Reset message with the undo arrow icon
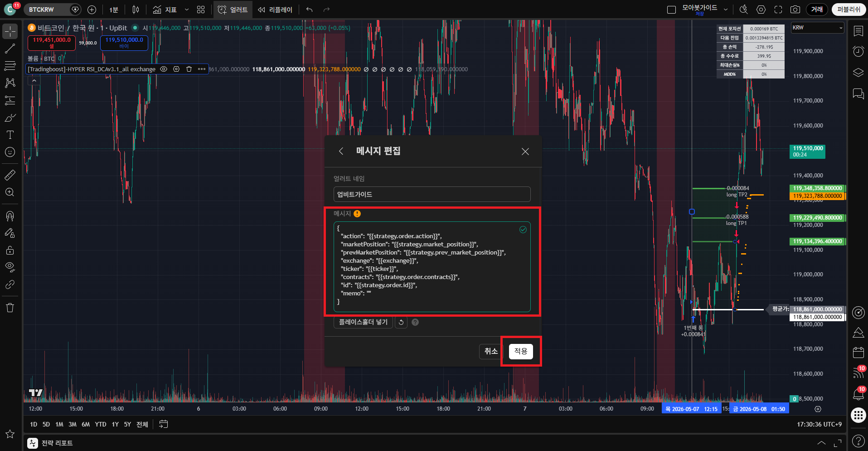The image size is (868, 451). pos(401,322)
